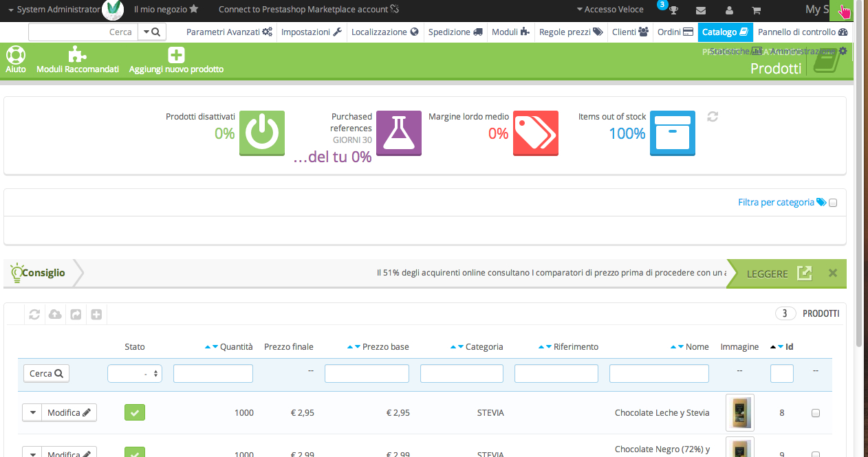Open Chocolate Leche y Stevia product thumbnail
The width and height of the screenshot is (868, 457).
click(x=740, y=412)
